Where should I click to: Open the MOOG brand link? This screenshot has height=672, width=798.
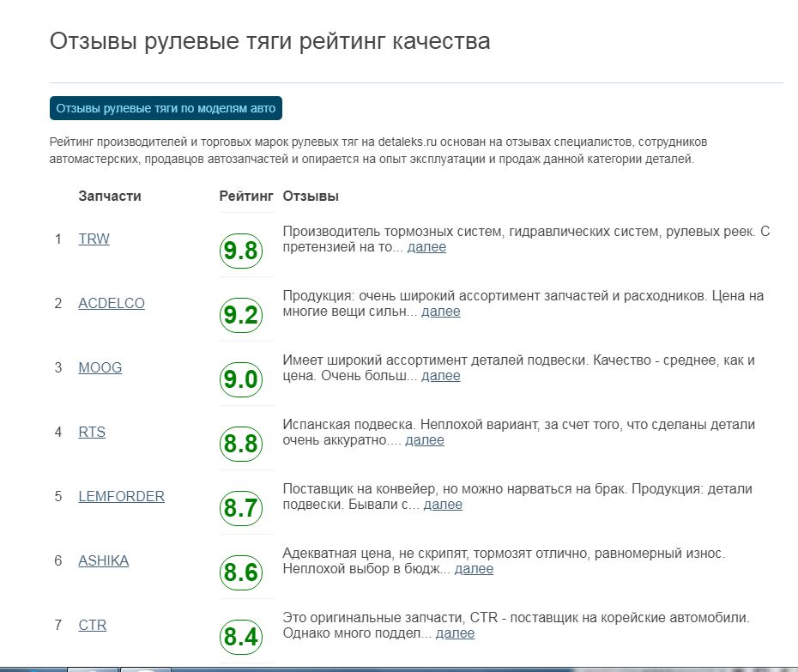click(x=100, y=367)
